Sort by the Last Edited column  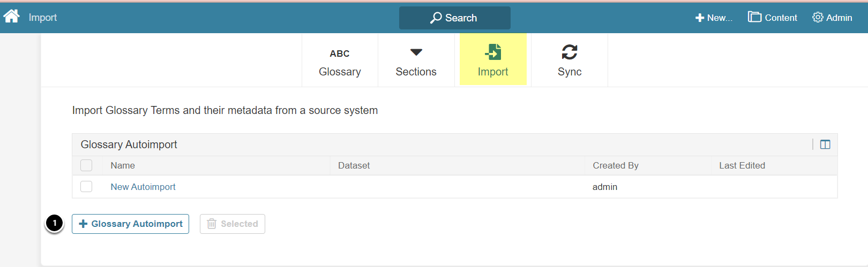(742, 165)
